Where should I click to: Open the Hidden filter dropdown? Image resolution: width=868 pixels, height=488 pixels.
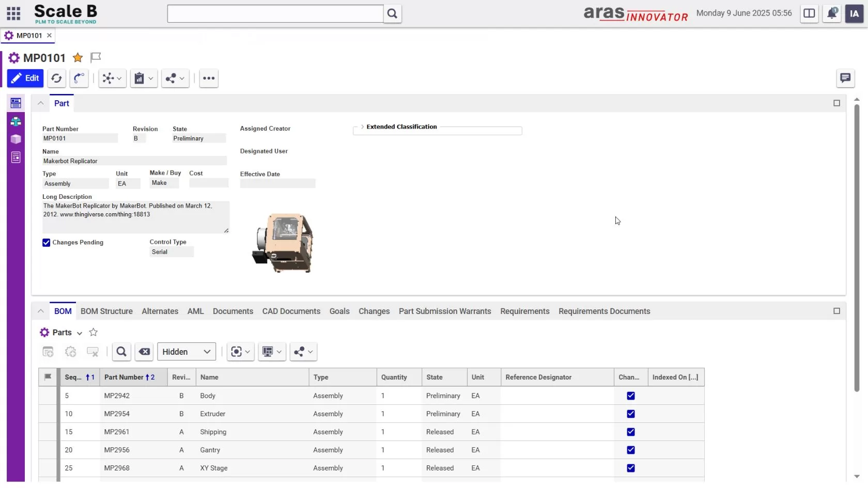[x=186, y=352]
